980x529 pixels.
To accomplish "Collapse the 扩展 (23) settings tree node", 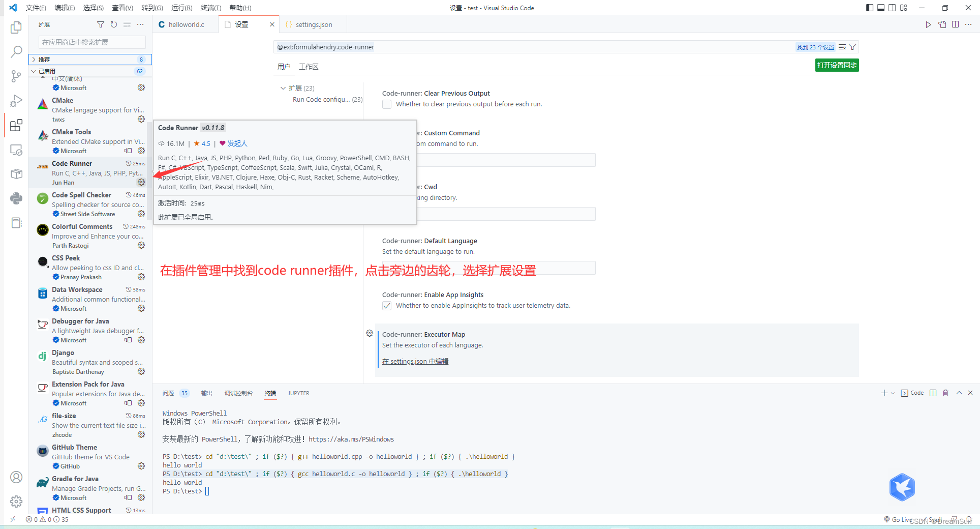I will click(283, 88).
